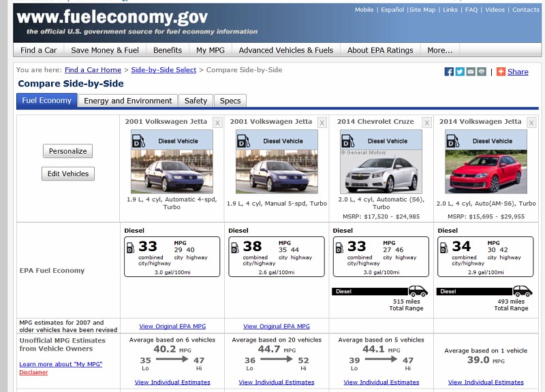This screenshot has width=545, height=392.
Task: View Original EPA MPG for Manual Jetta
Action: [277, 326]
